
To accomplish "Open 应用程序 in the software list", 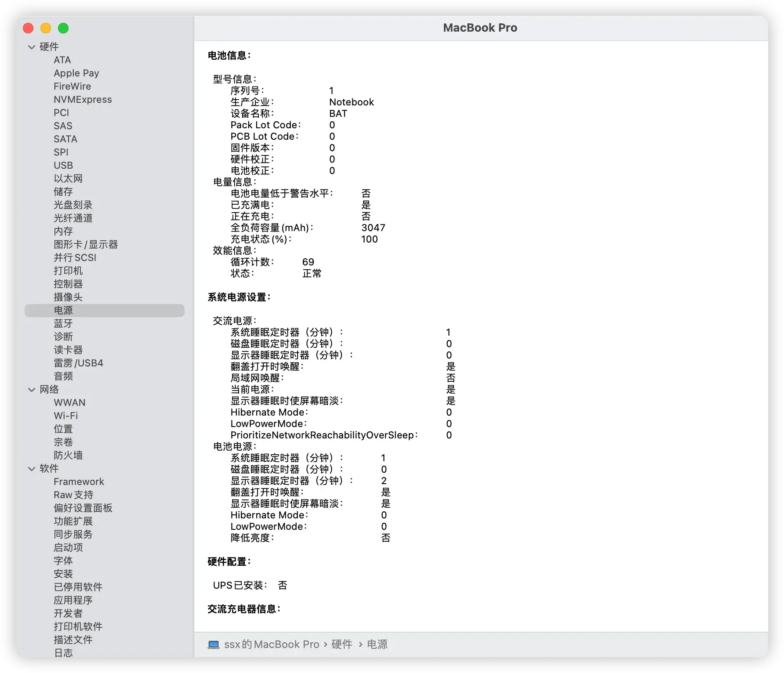I will click(x=73, y=601).
